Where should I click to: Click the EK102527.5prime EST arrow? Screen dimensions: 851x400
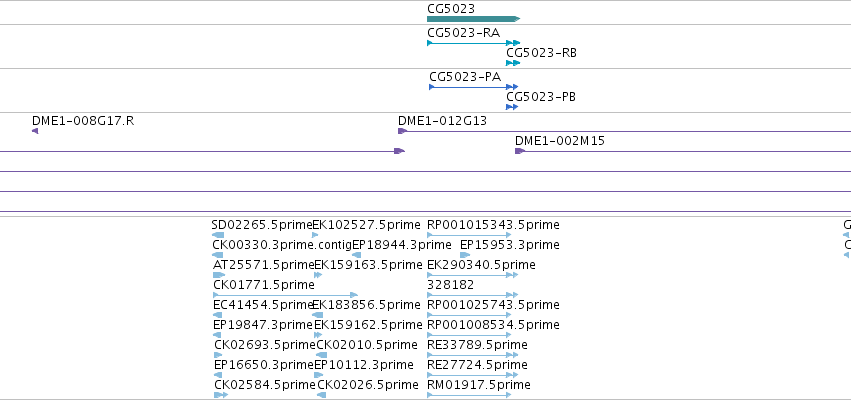point(315,235)
